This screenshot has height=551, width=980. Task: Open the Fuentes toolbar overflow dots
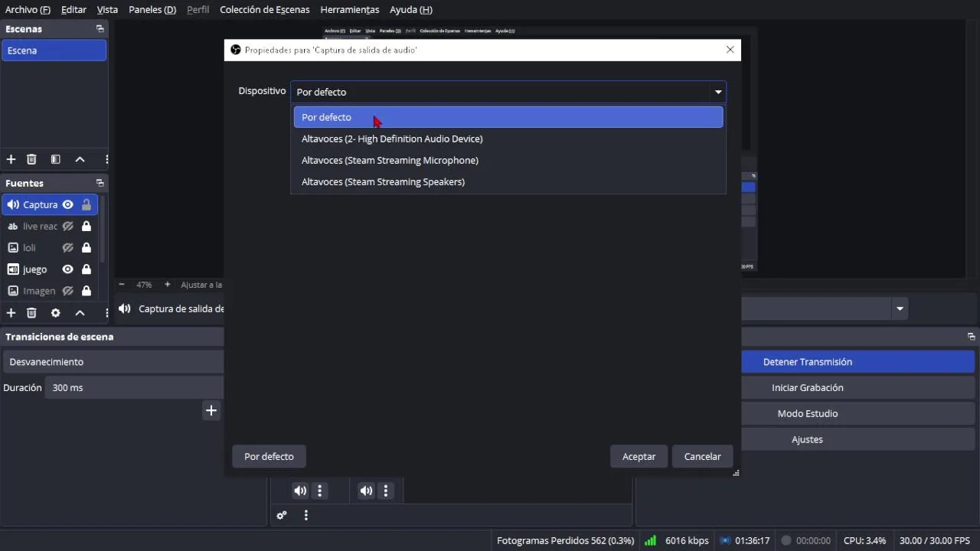(x=106, y=313)
